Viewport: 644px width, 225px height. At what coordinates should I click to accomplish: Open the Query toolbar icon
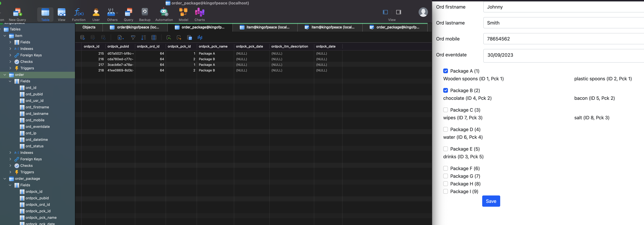point(128,14)
